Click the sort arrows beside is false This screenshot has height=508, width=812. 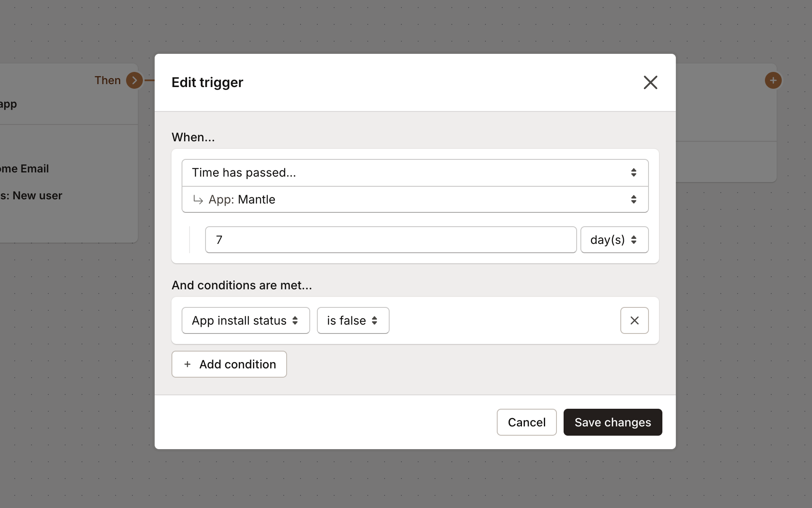click(x=374, y=320)
